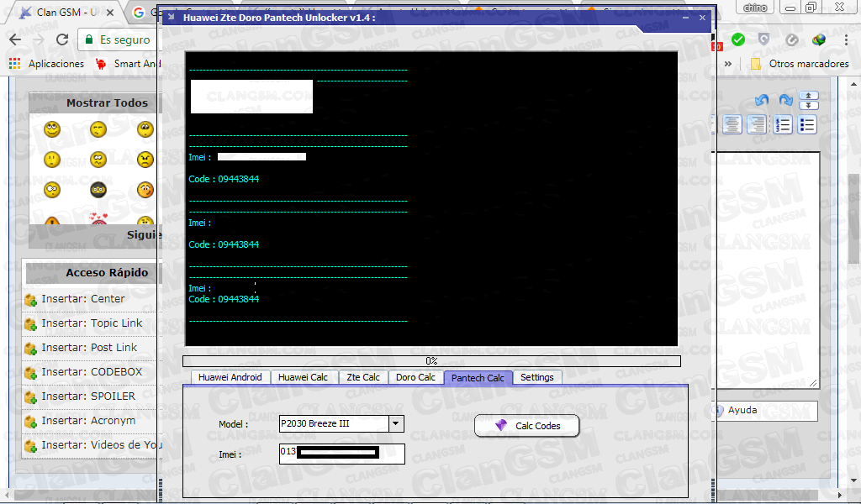Click Insertar: SPOILER quick access
This screenshot has height=504, width=861.
point(87,396)
